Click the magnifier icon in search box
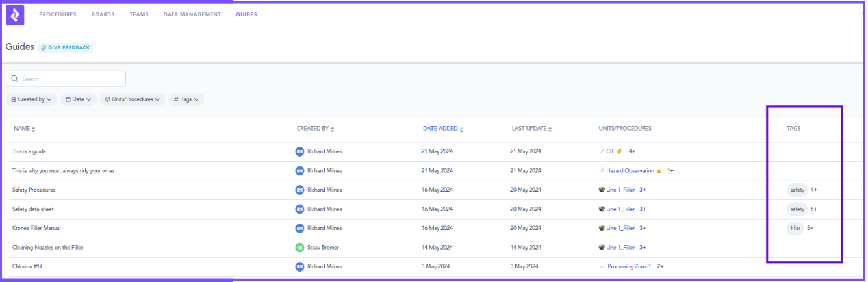Screen dimensions: 868x282 tap(14, 79)
